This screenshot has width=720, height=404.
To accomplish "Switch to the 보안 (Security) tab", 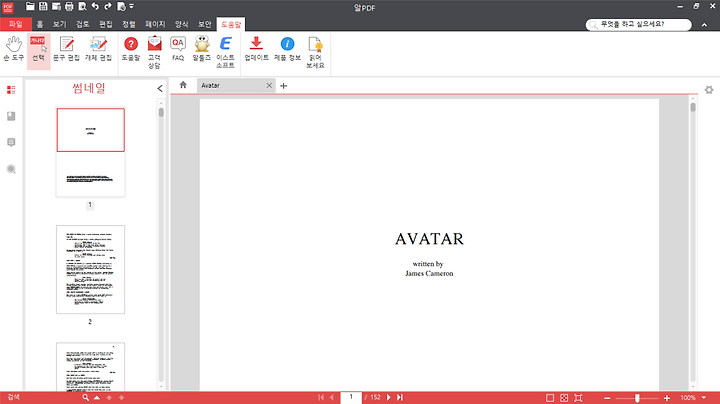I will tap(205, 24).
